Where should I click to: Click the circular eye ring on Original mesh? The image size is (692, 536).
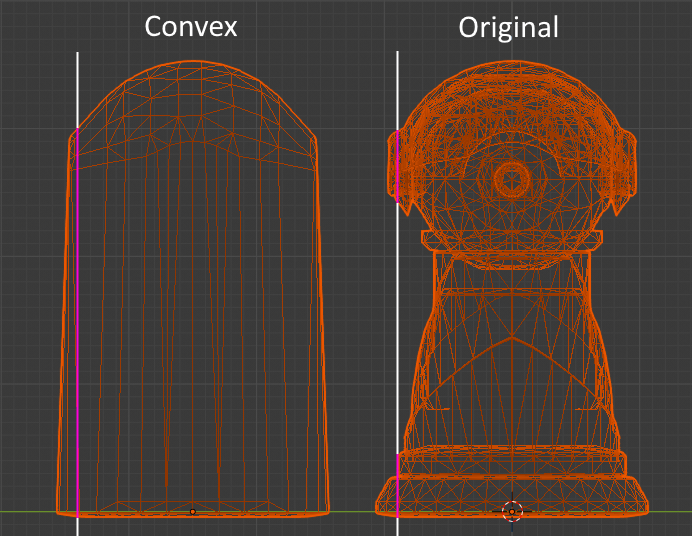(x=511, y=181)
